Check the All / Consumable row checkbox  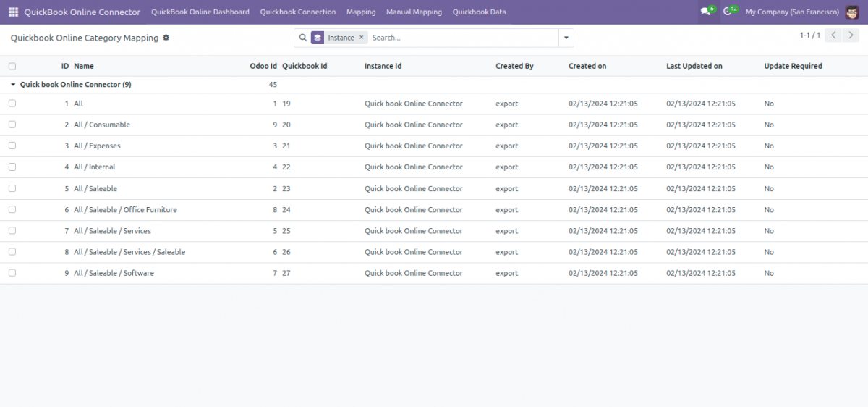tap(12, 125)
